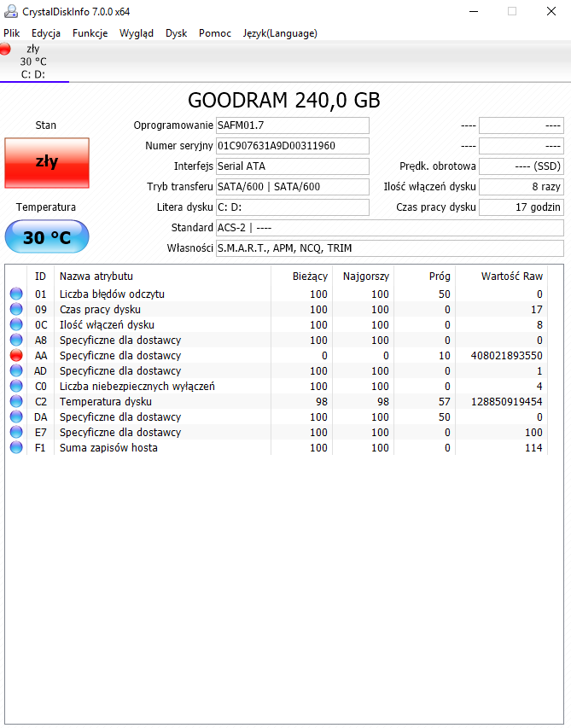This screenshot has height=728, width=571.
Task: Click blue status orb for attribute F1
Action: pyautogui.click(x=16, y=447)
